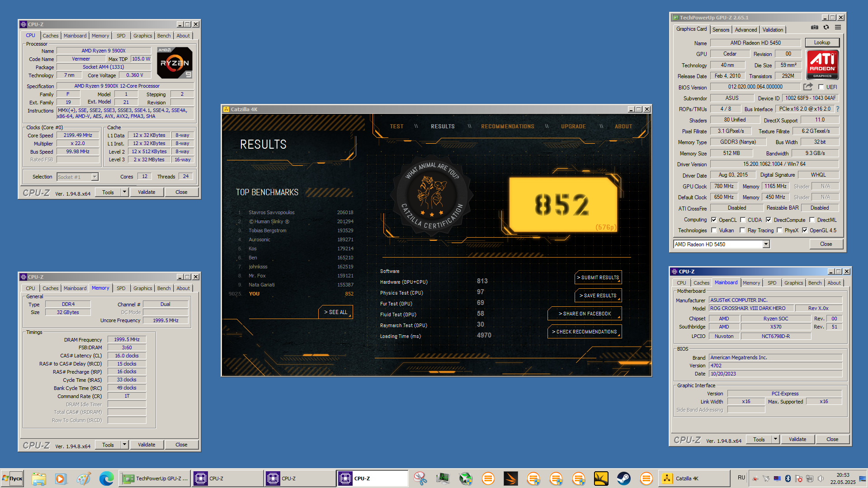Click the Ryzen 9 logo in CPU-Z

point(175,63)
